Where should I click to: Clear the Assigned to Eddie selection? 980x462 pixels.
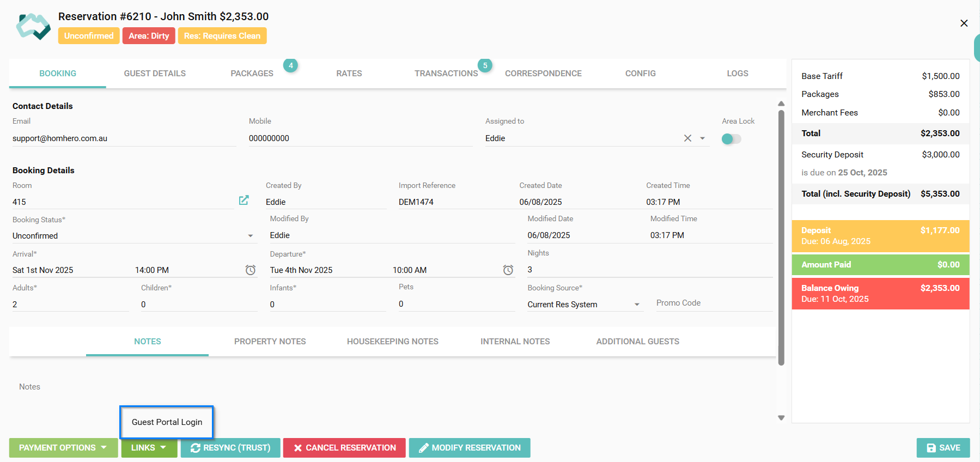pyautogui.click(x=687, y=138)
